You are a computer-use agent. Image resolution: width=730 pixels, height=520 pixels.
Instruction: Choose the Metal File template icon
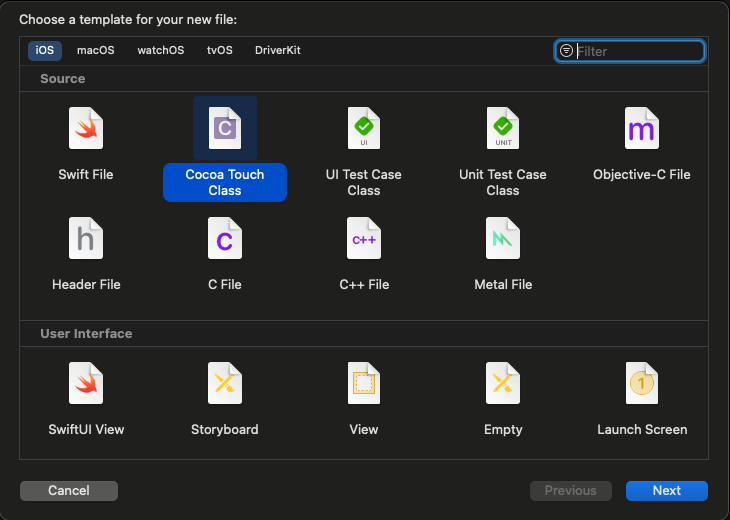(503, 238)
